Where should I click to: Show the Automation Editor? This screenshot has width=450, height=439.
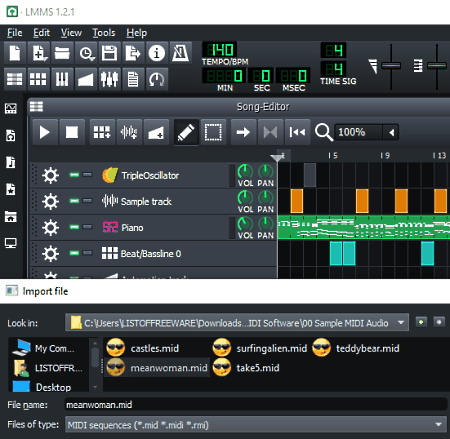pyautogui.click(x=86, y=79)
